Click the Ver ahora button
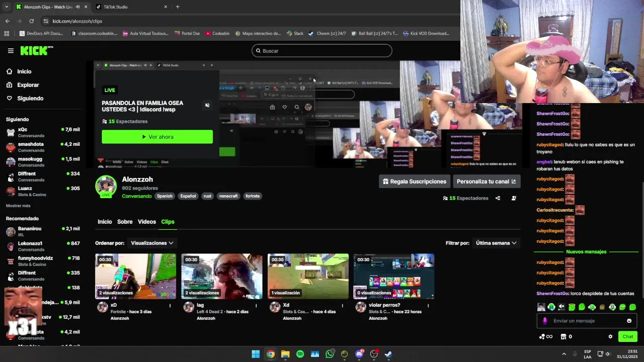The image size is (644, 362). coord(157,137)
